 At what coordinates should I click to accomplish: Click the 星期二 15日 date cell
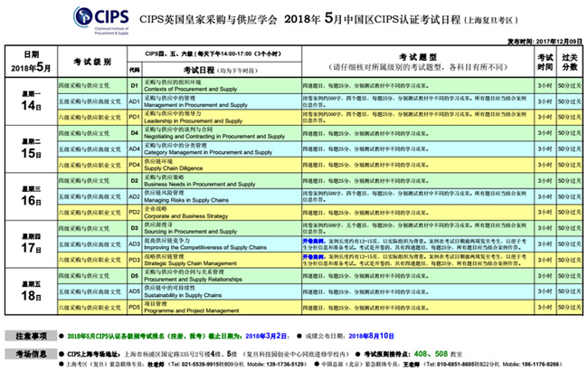point(31,149)
